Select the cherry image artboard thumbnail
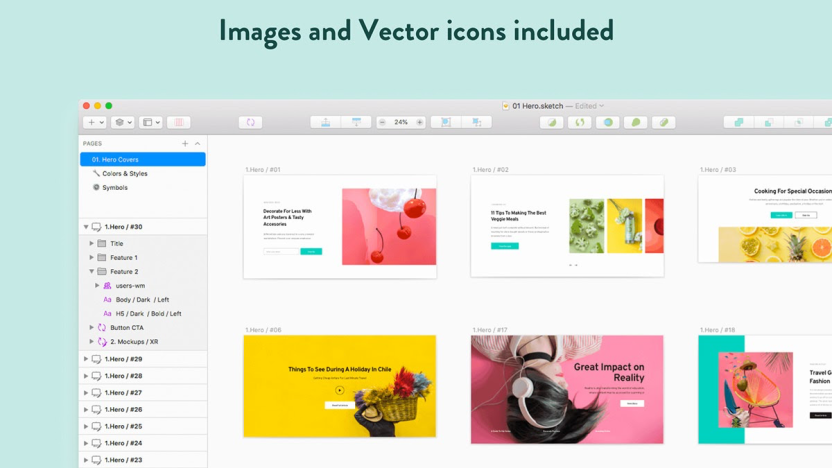Viewport: 832px width, 468px height. (340, 227)
